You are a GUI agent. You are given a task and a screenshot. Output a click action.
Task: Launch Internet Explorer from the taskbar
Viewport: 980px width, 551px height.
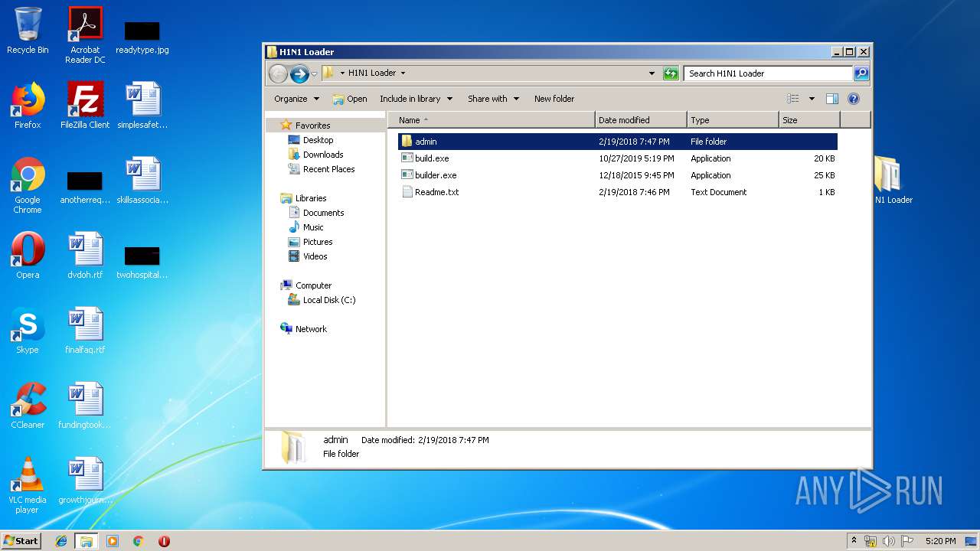(61, 541)
